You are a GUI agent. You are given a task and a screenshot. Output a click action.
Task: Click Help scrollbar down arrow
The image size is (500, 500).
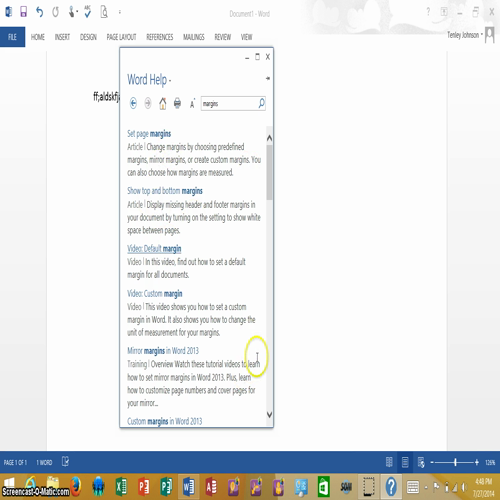pos(269,415)
